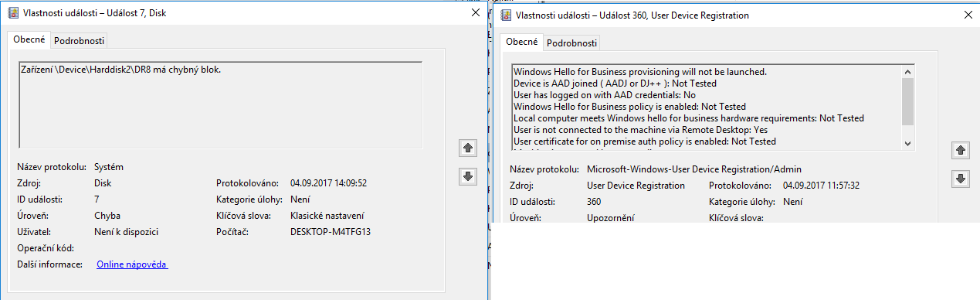Click the Event 7 Disk window title icon
980x300 pixels.
point(13,12)
